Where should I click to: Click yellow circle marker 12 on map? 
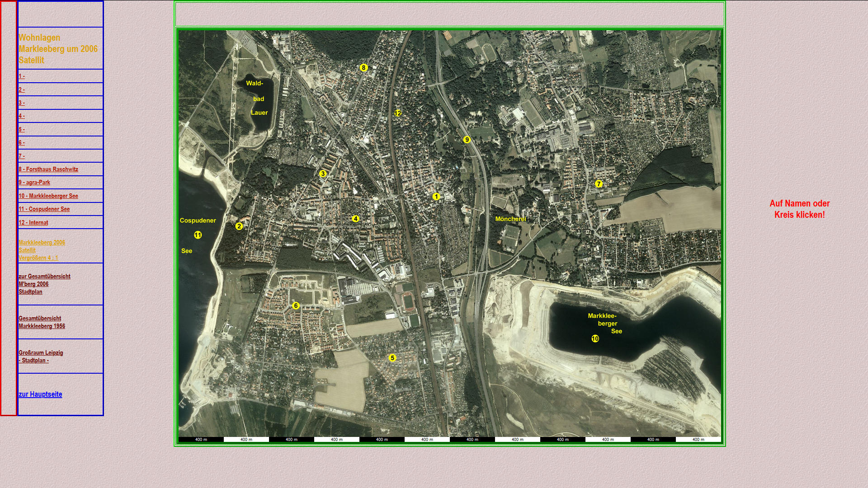click(397, 113)
